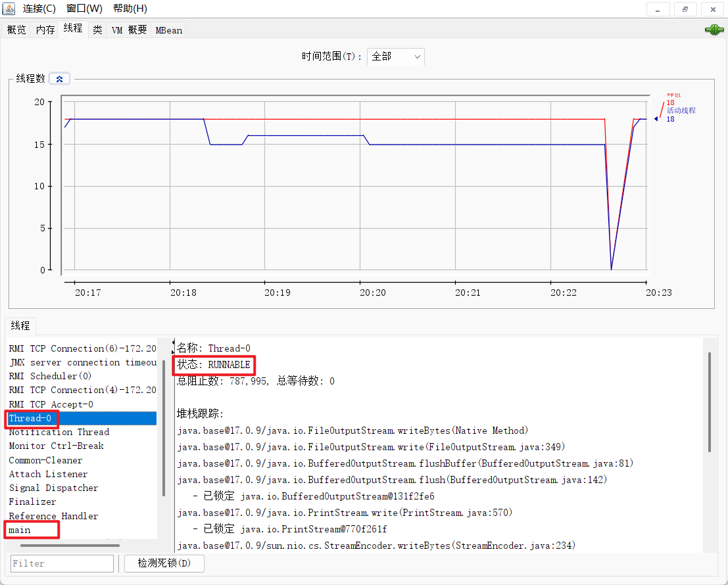Click the 状态: RUNNABLE text
The height and width of the screenshot is (585, 728).
tap(214, 365)
